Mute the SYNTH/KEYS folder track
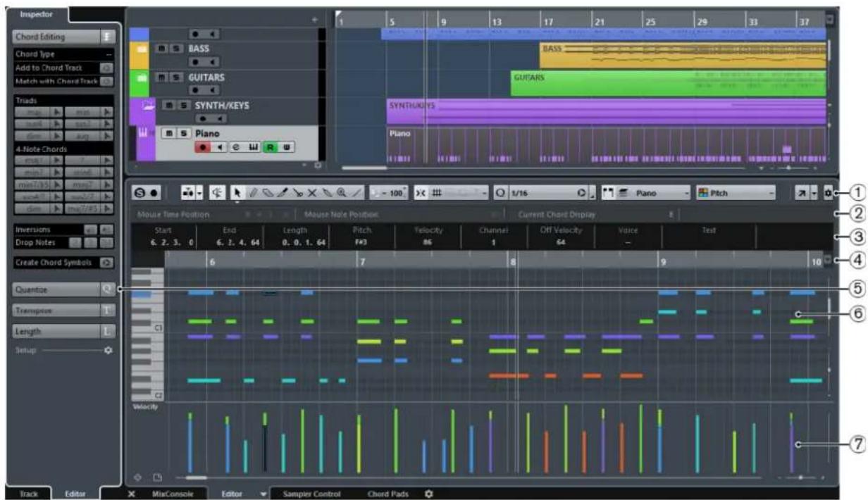This screenshot has height=500, width=868. pyautogui.click(x=168, y=105)
